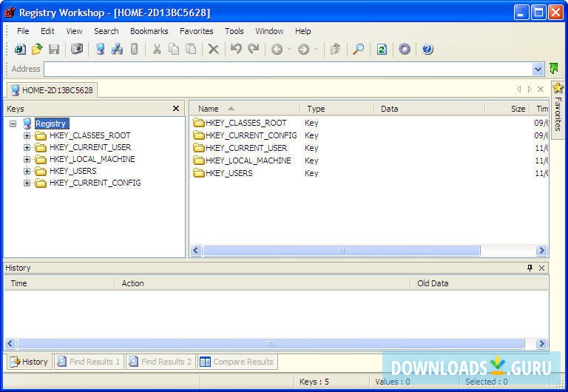The height and width of the screenshot is (392, 568).
Task: Click the up one level toolbar icon
Action: 336,49
